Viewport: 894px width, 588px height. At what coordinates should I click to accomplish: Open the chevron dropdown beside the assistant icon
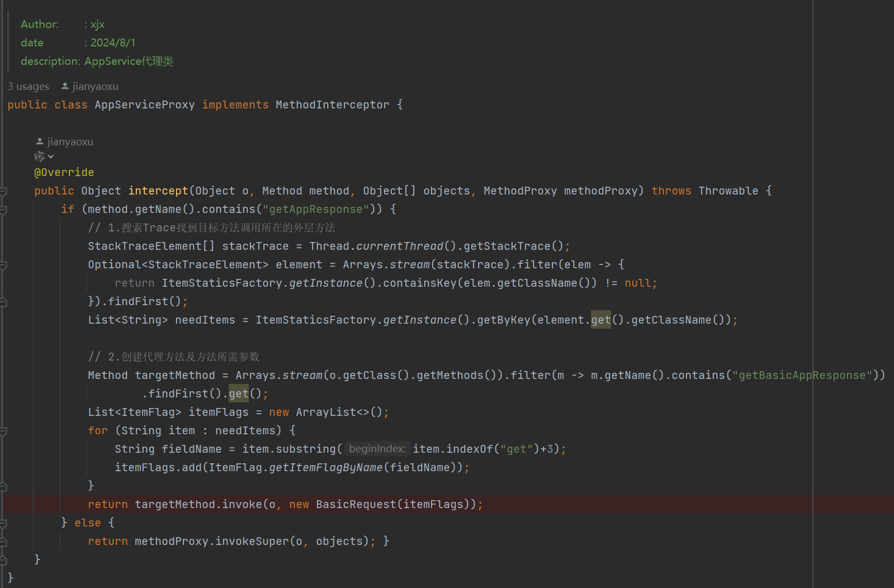point(51,157)
